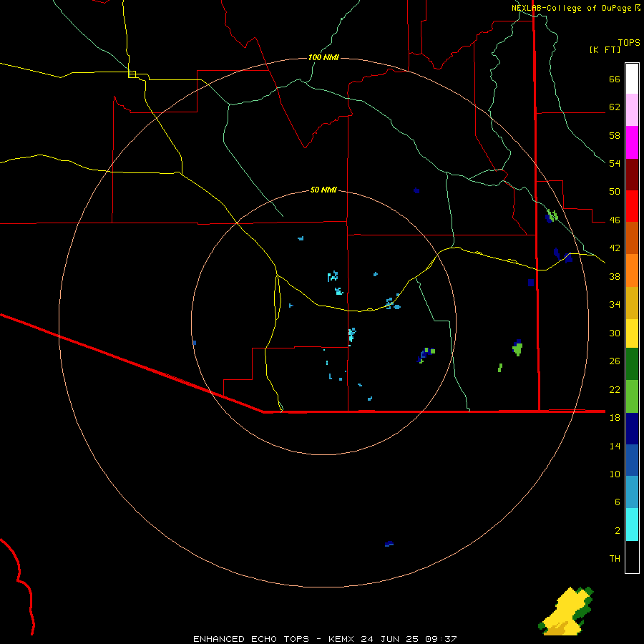Image resolution: width=644 pixels, height=644 pixels.
Task: Select the dark green legend band
Action: pyautogui.click(x=632, y=364)
